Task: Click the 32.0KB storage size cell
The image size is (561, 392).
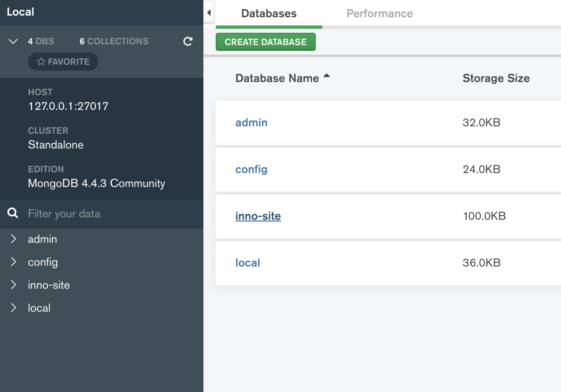Action: pos(481,123)
